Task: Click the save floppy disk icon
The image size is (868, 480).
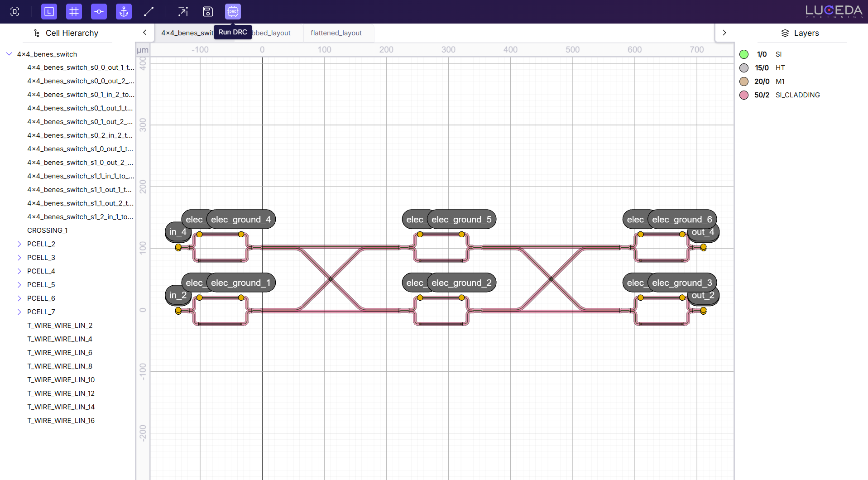Action: point(208,12)
